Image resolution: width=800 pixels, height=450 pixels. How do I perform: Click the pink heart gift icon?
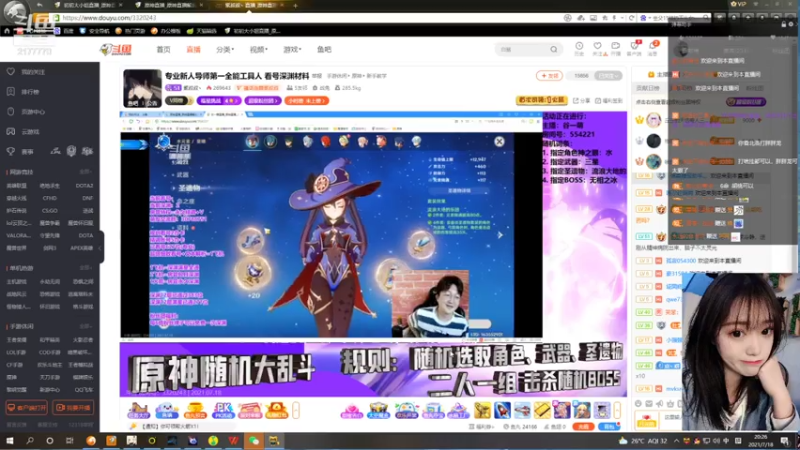pos(351,410)
